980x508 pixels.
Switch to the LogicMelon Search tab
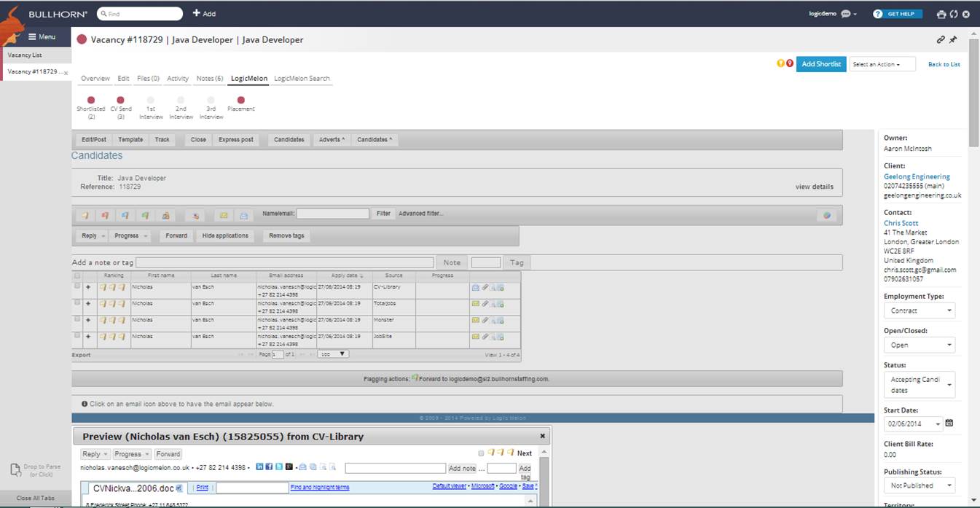(302, 79)
